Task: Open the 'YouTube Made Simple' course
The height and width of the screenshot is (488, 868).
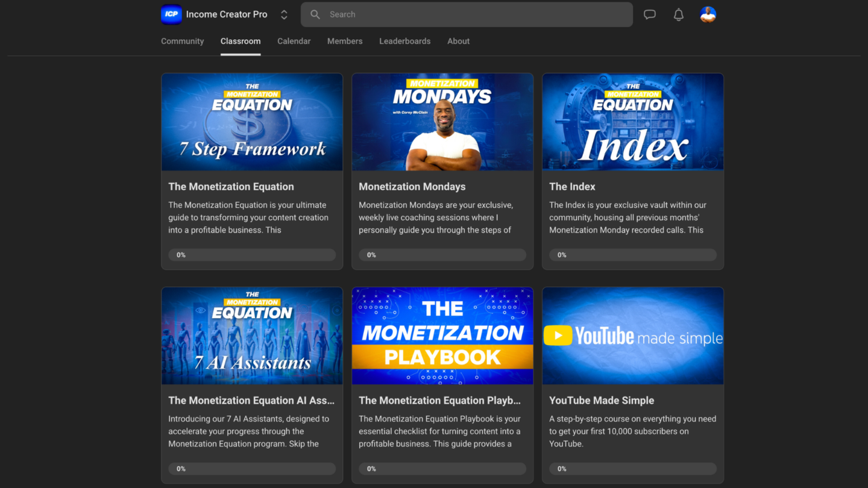Action: (x=600, y=400)
